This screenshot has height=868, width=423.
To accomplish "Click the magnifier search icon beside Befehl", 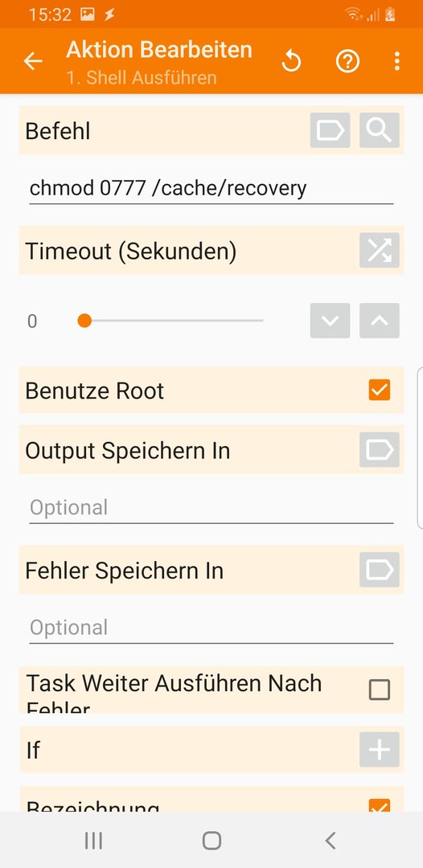I will (380, 130).
